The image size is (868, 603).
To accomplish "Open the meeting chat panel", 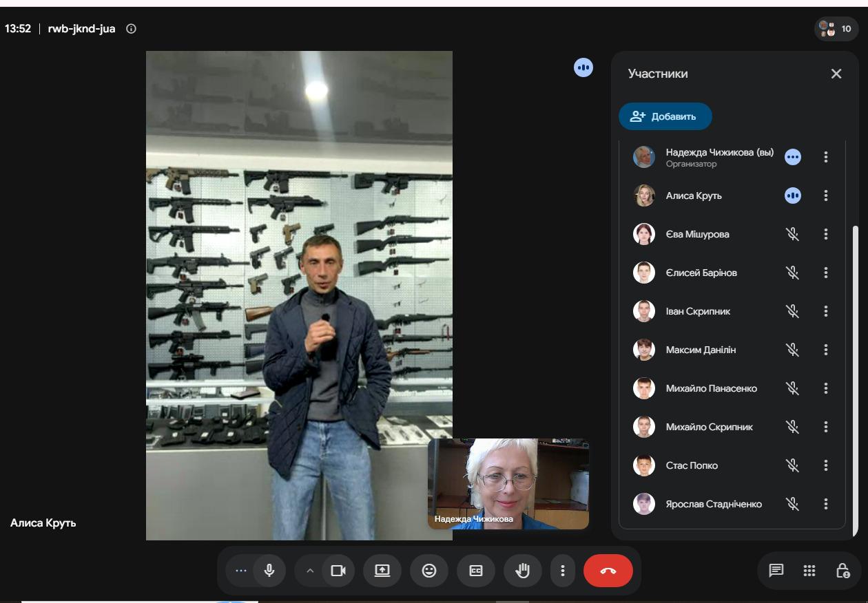I will pos(776,570).
